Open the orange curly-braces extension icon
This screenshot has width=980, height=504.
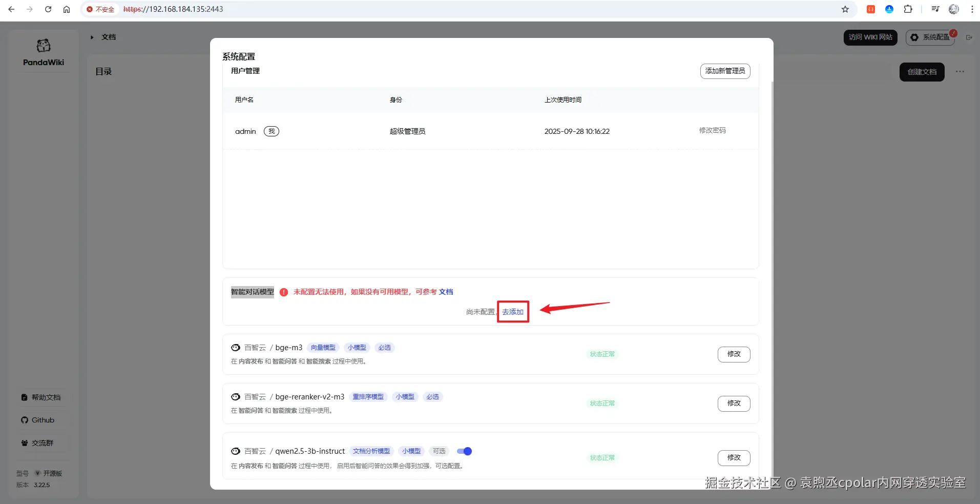[x=871, y=9]
